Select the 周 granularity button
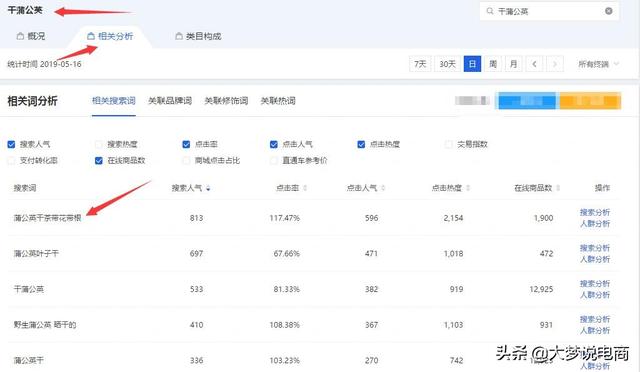This screenshot has width=640, height=372. [x=493, y=64]
